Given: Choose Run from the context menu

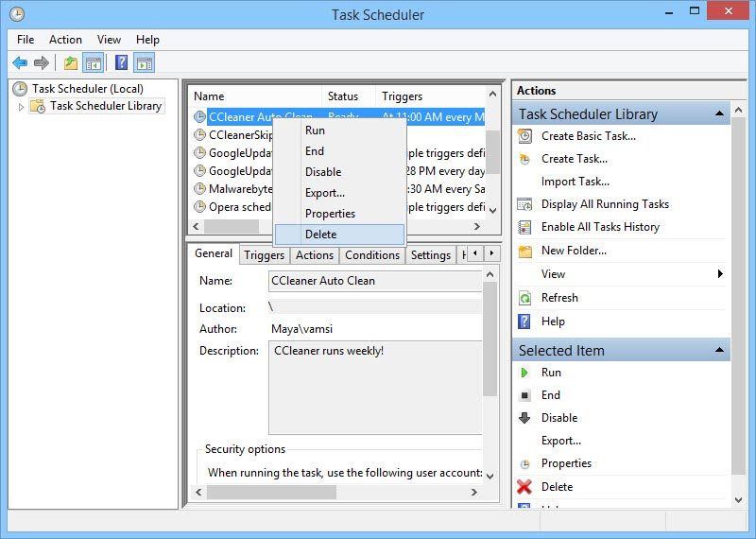Looking at the screenshot, I should [339, 130].
